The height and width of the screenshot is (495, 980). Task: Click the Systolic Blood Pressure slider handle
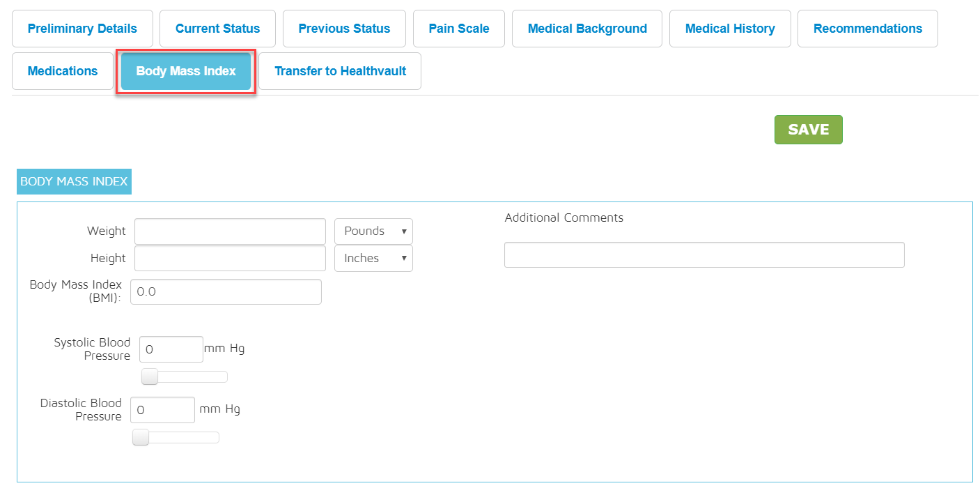[x=150, y=377]
